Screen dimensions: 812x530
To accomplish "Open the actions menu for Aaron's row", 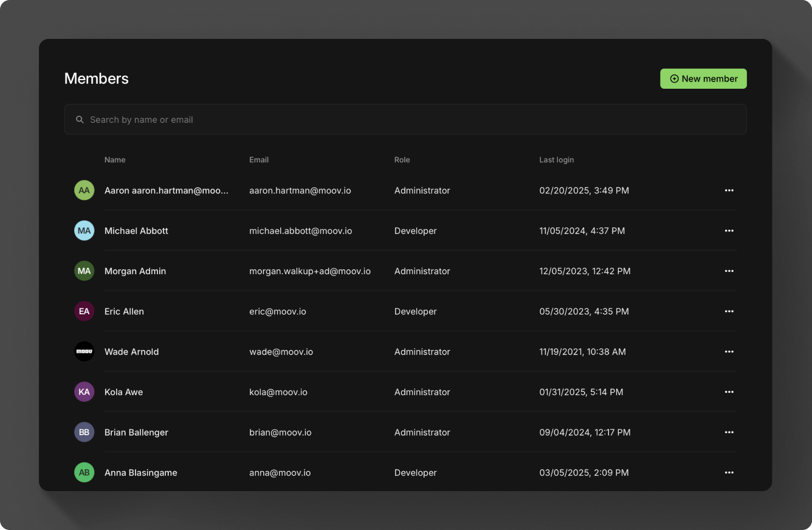I will [729, 190].
